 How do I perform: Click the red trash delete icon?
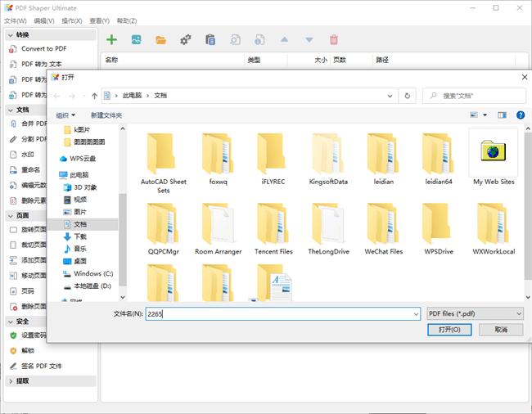point(334,40)
